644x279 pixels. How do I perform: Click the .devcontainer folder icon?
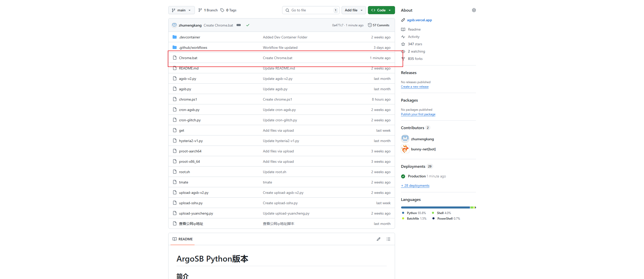(x=175, y=37)
